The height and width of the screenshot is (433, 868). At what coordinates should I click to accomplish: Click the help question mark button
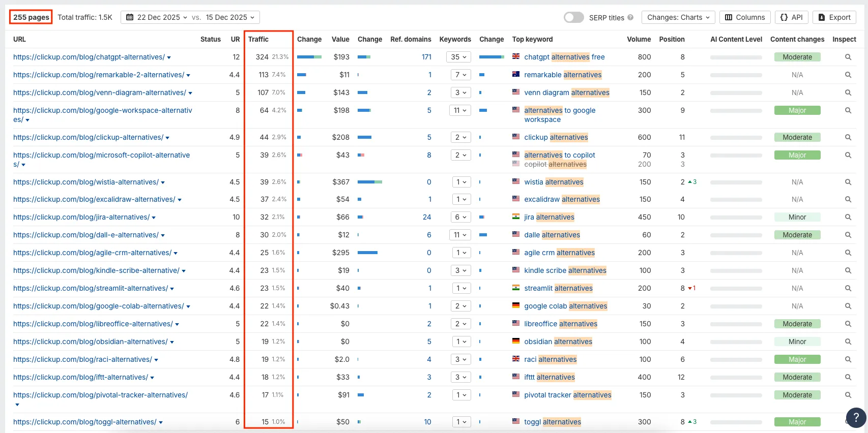[856, 418]
